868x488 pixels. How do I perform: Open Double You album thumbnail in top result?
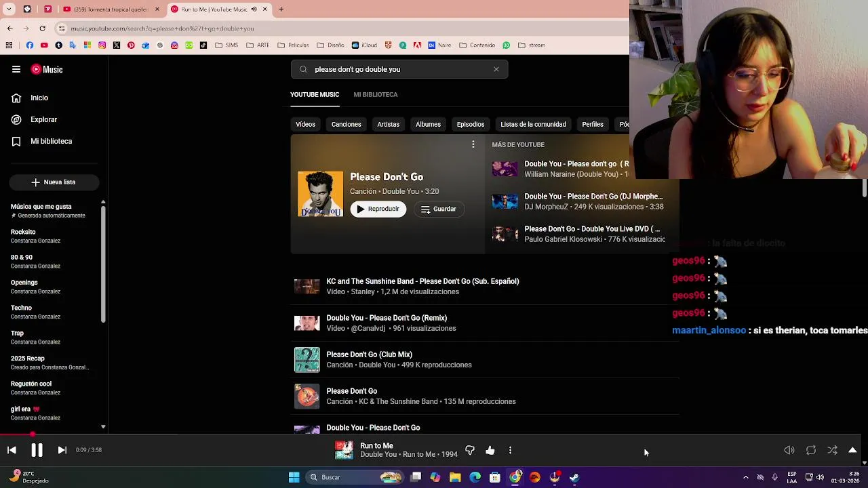(x=320, y=194)
